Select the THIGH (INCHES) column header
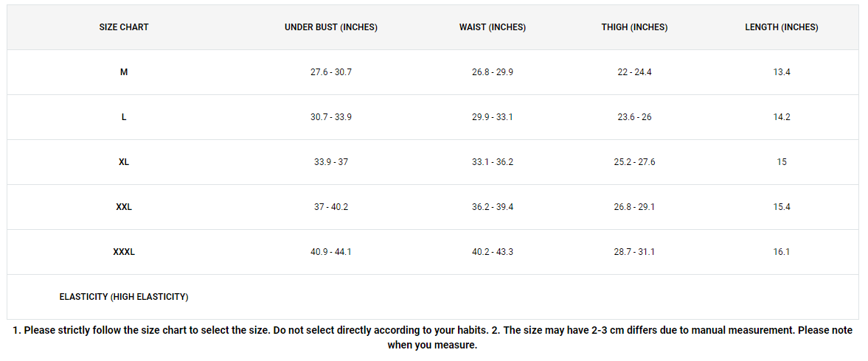The width and height of the screenshot is (868, 361). [634, 27]
